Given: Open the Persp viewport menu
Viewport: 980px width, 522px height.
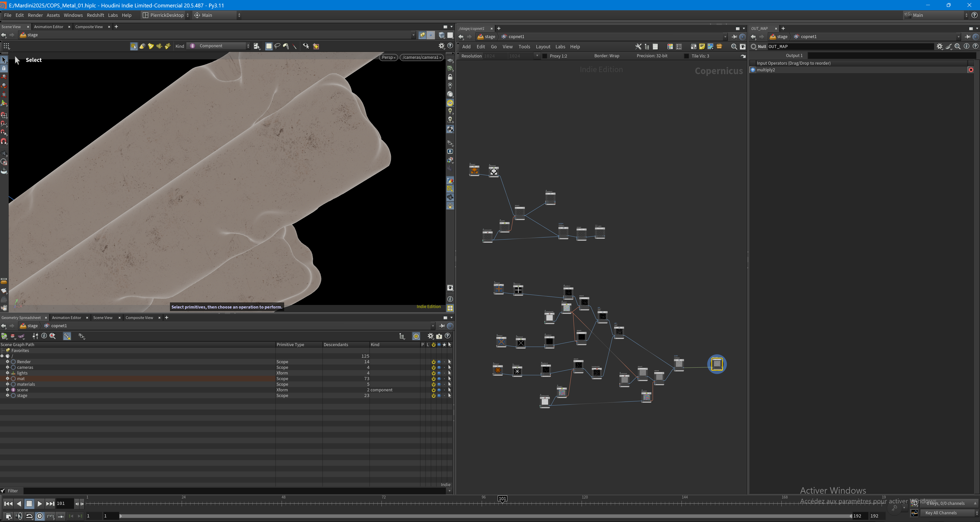Looking at the screenshot, I should pos(388,58).
